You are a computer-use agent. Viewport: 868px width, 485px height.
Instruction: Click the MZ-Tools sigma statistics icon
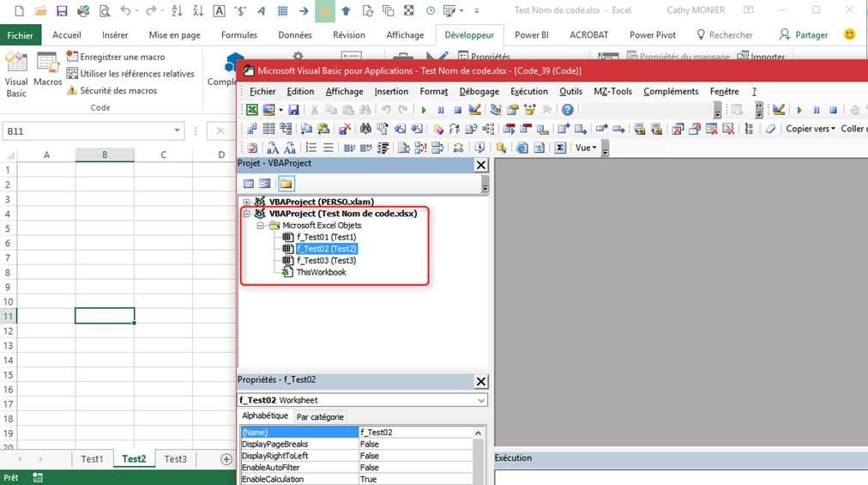coord(560,148)
